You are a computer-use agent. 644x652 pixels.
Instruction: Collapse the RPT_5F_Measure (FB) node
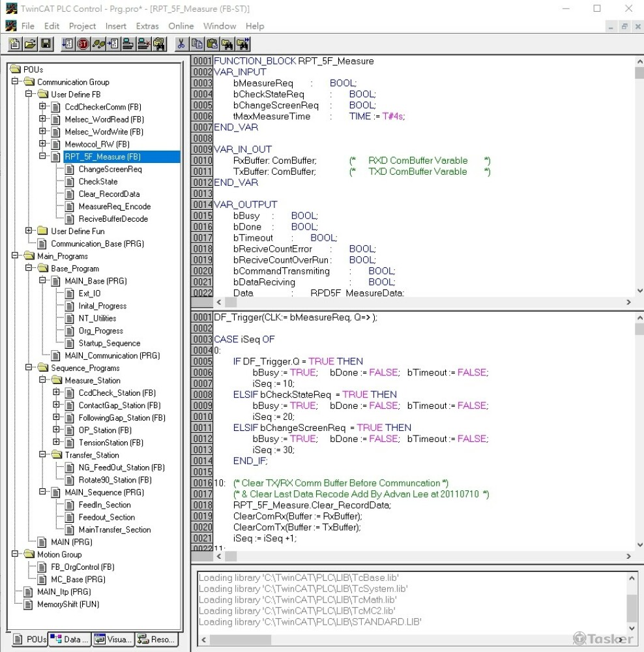tap(42, 156)
